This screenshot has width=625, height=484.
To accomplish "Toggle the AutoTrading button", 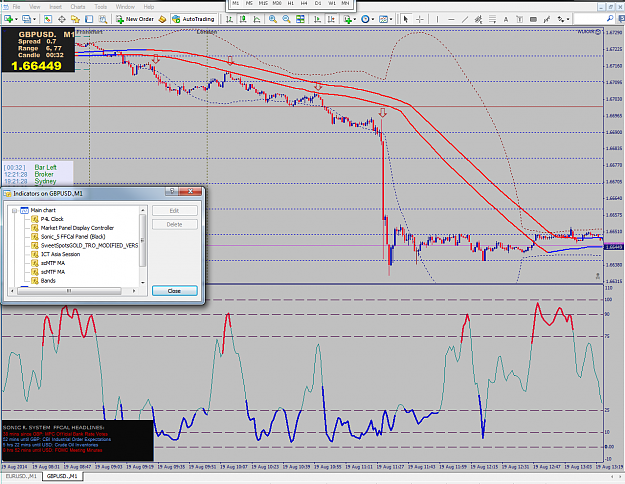I will click(x=193, y=19).
